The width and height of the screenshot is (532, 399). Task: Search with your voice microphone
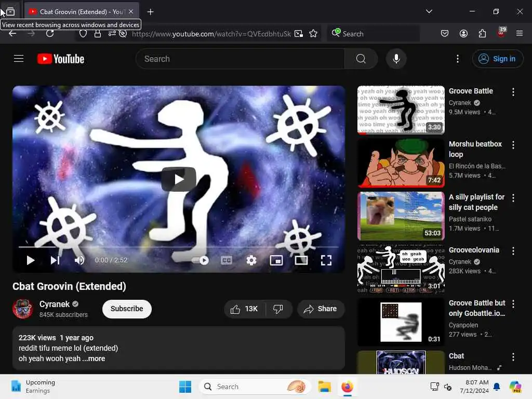point(396,59)
